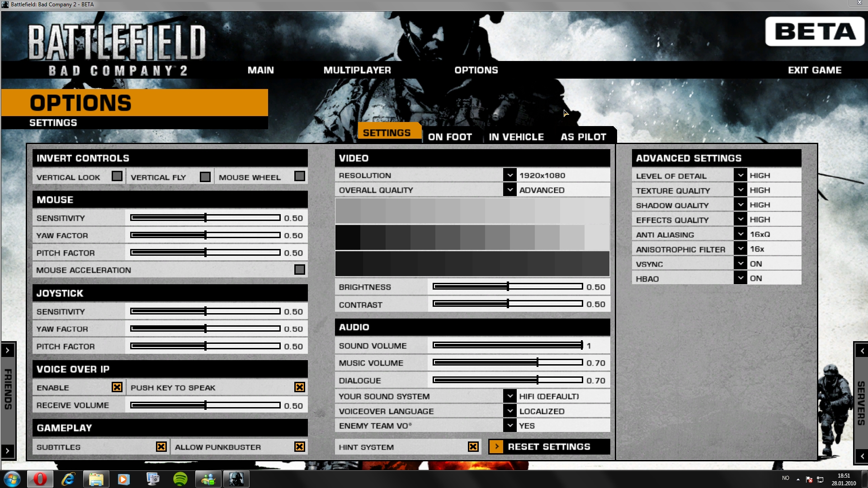Click the Servers panel bottom arrow
The image size is (868, 488).
[x=862, y=456]
